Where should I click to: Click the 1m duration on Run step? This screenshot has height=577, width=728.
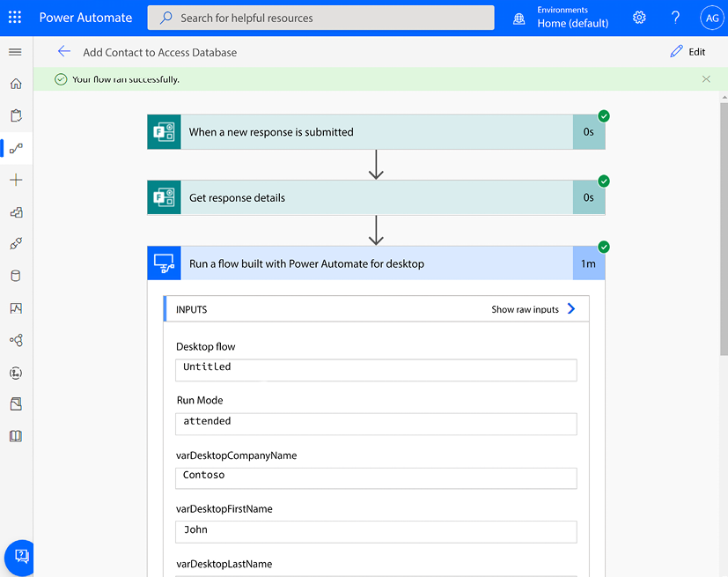click(589, 263)
